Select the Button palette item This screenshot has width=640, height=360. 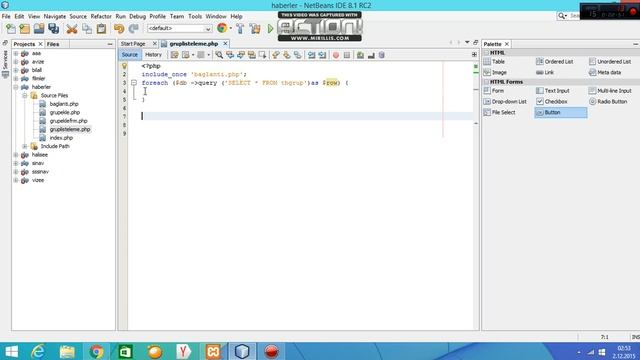point(561,113)
